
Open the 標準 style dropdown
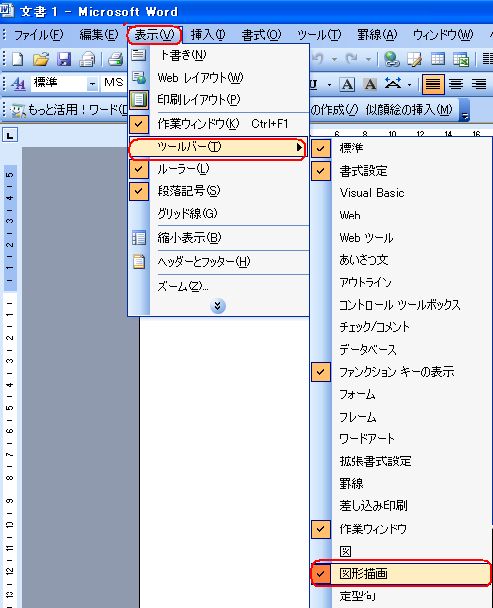pyautogui.click(x=92, y=84)
